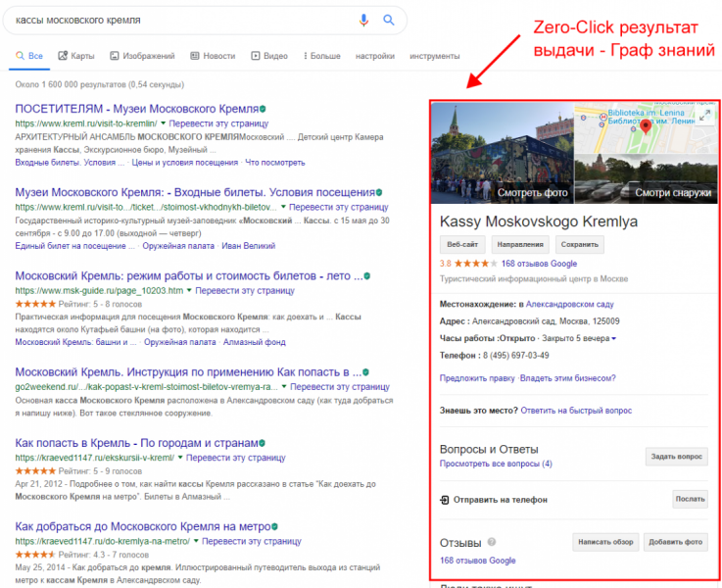This screenshot has height=588, width=722.
Task: Open the 168 отзывов Google link beside the star rating
Action: click(539, 264)
